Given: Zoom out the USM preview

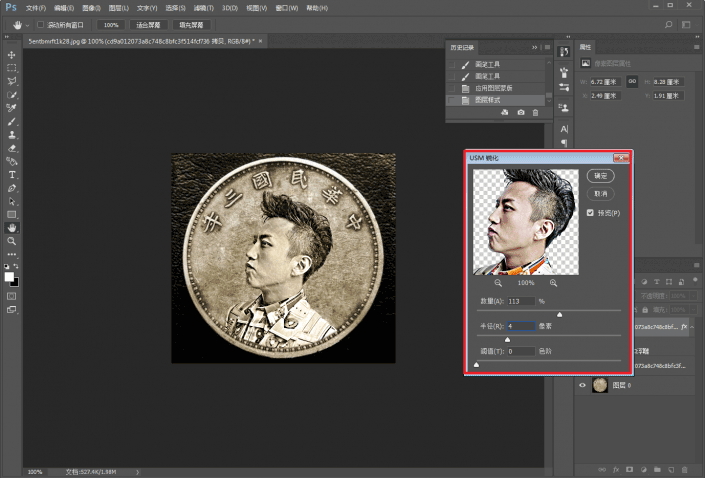Looking at the screenshot, I should click(x=498, y=283).
